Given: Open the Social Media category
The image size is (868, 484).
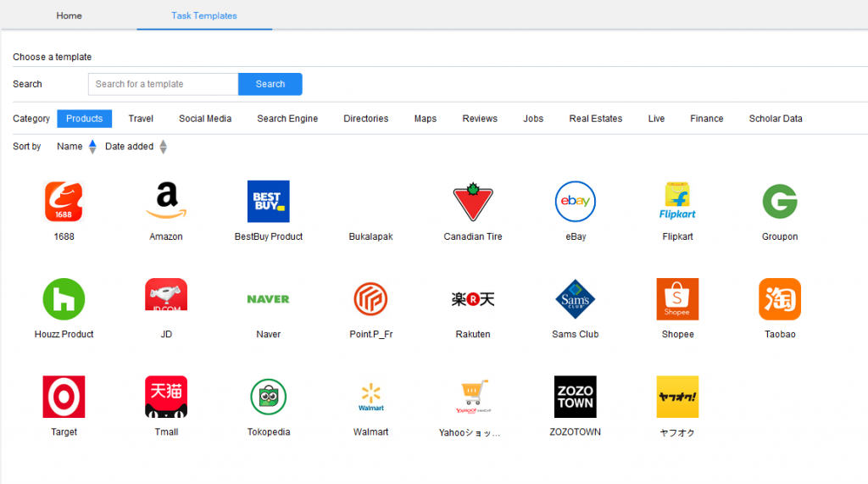Looking at the screenshot, I should [x=205, y=119].
